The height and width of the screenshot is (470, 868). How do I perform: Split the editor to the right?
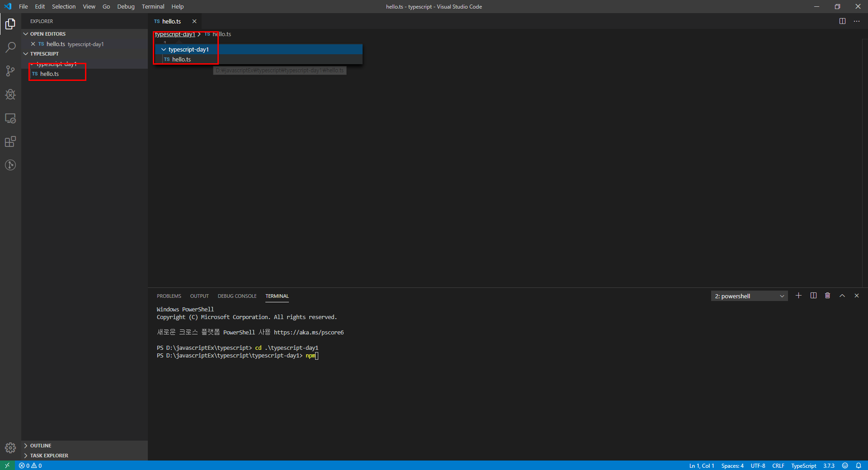(842, 21)
